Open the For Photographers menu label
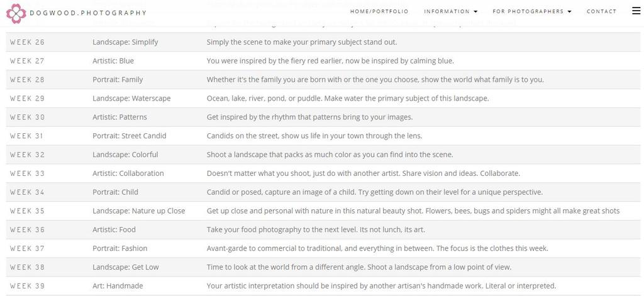 [528, 11]
